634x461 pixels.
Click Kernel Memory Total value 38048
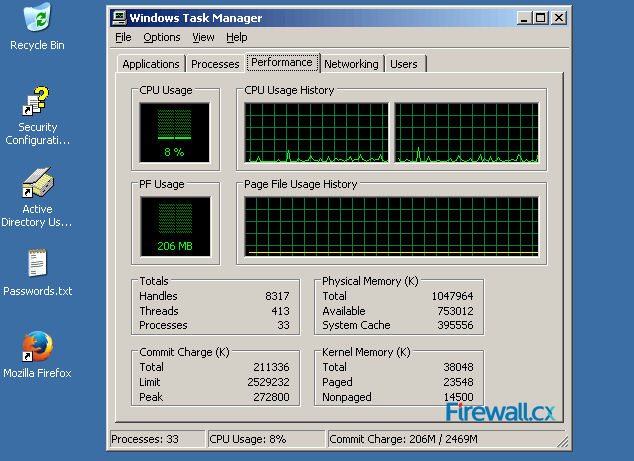(458, 367)
